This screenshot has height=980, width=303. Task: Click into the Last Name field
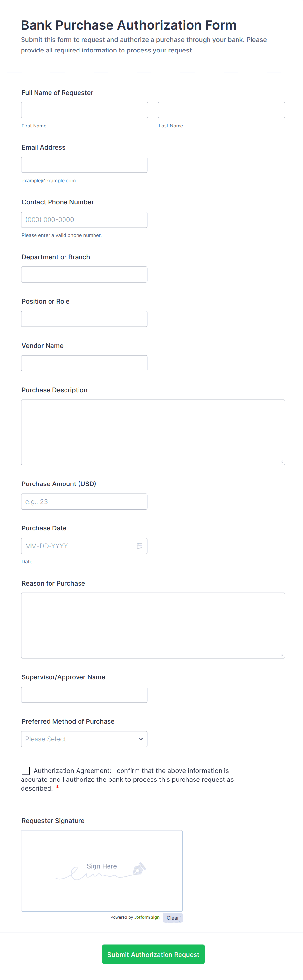[x=221, y=110]
